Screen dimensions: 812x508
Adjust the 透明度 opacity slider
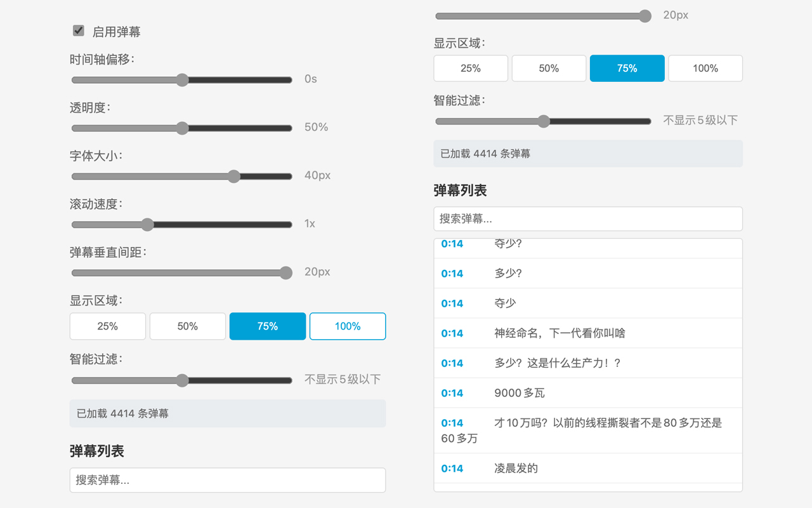point(183,128)
